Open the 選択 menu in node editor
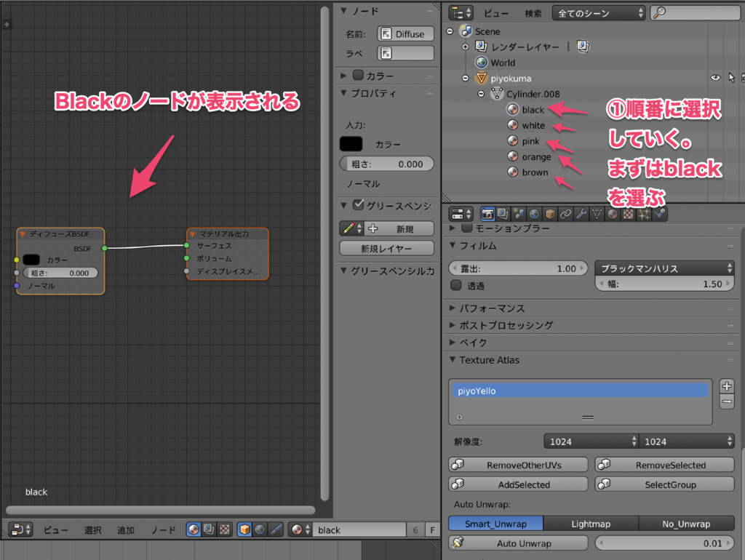The height and width of the screenshot is (560, 745). click(x=92, y=529)
